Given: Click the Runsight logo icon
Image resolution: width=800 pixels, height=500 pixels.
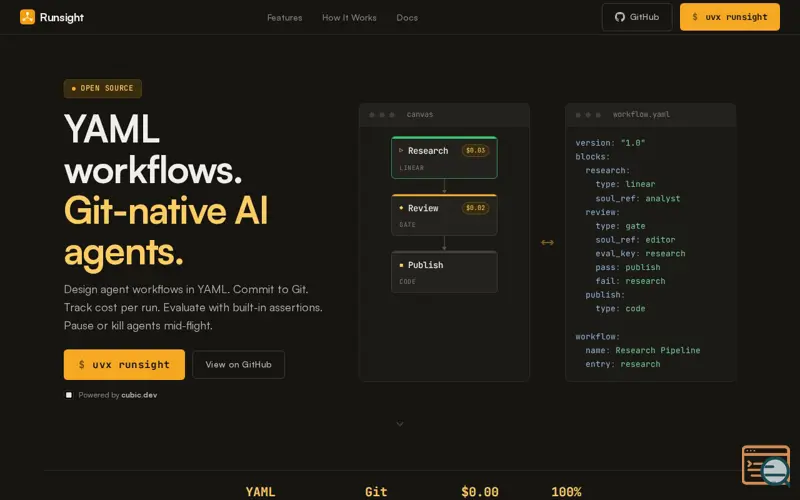Looking at the screenshot, I should (27, 17).
